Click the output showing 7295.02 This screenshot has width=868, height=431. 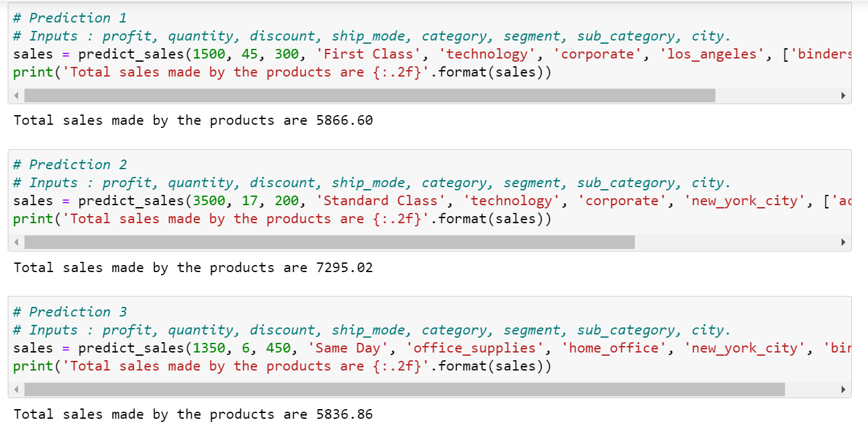(192, 267)
